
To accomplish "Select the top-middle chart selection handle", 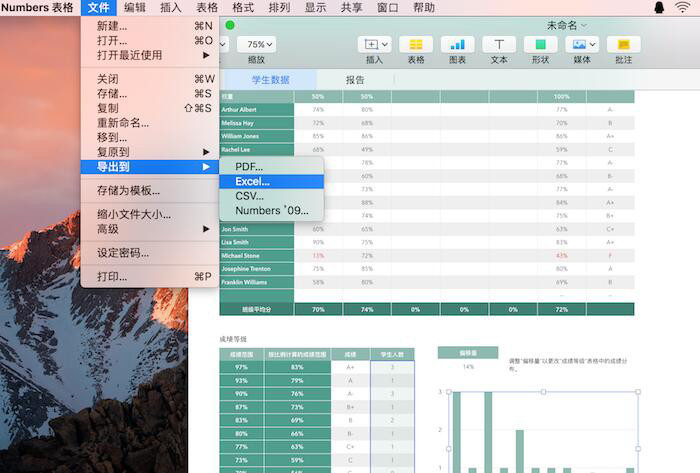I will [543, 392].
